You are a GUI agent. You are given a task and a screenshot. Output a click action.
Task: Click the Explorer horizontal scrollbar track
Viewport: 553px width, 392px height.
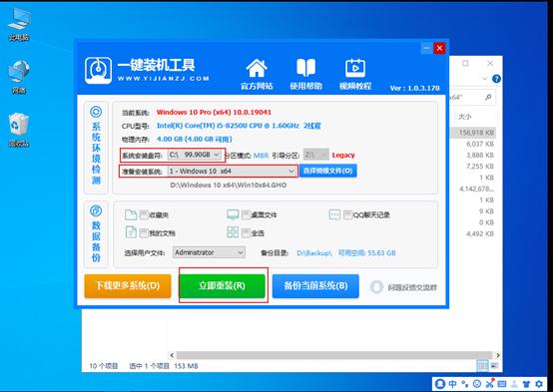point(333,355)
